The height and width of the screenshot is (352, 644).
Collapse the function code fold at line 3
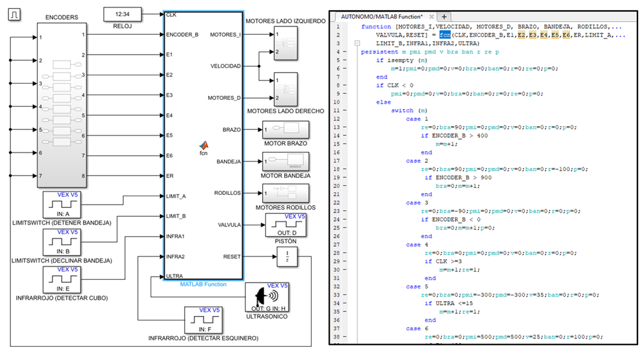click(358, 43)
